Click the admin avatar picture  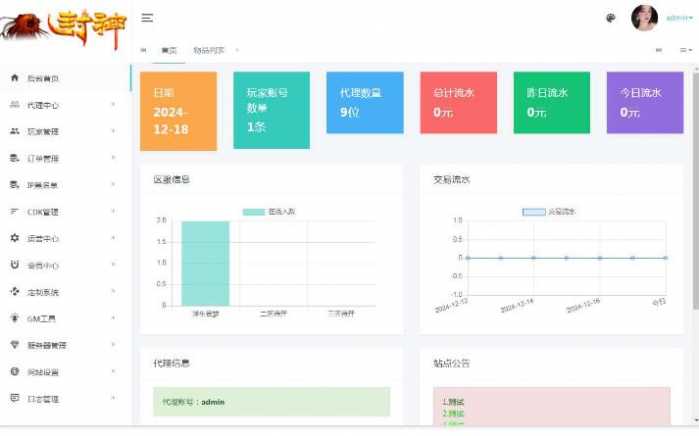644,18
